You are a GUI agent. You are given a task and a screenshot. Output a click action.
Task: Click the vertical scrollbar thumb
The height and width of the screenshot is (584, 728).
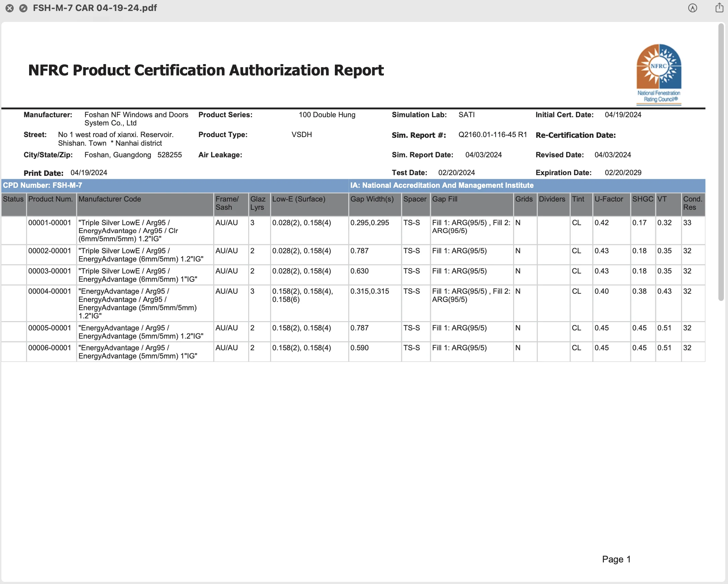click(x=721, y=161)
